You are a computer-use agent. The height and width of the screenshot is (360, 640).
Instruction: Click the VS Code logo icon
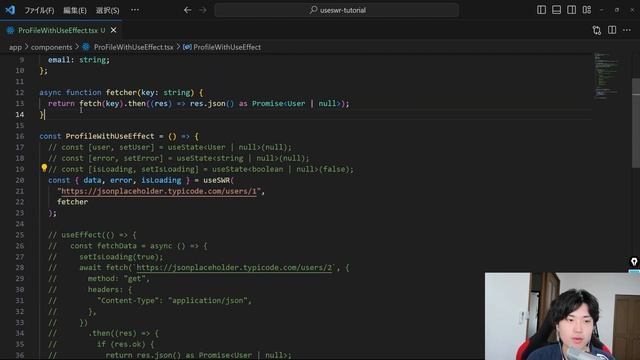[10, 10]
